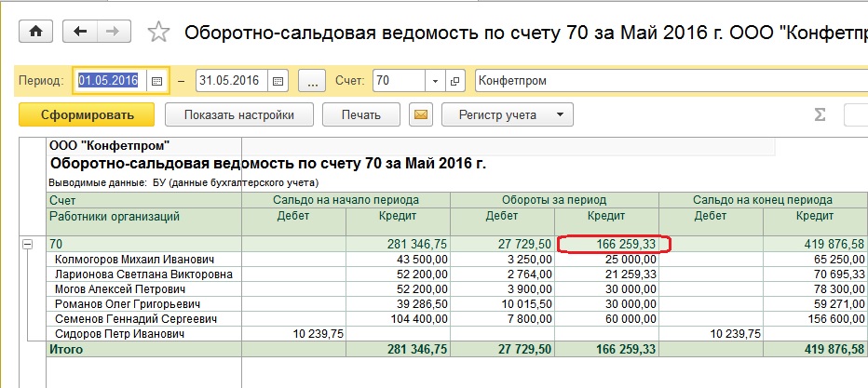Open account 70 dropdown arrow
The image size is (868, 388).
point(435,81)
